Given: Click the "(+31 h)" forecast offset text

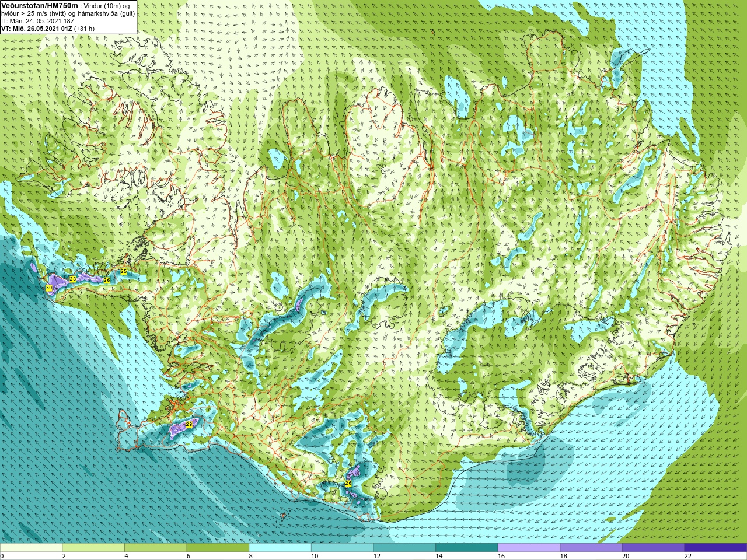Looking at the screenshot, I should click(x=85, y=29).
